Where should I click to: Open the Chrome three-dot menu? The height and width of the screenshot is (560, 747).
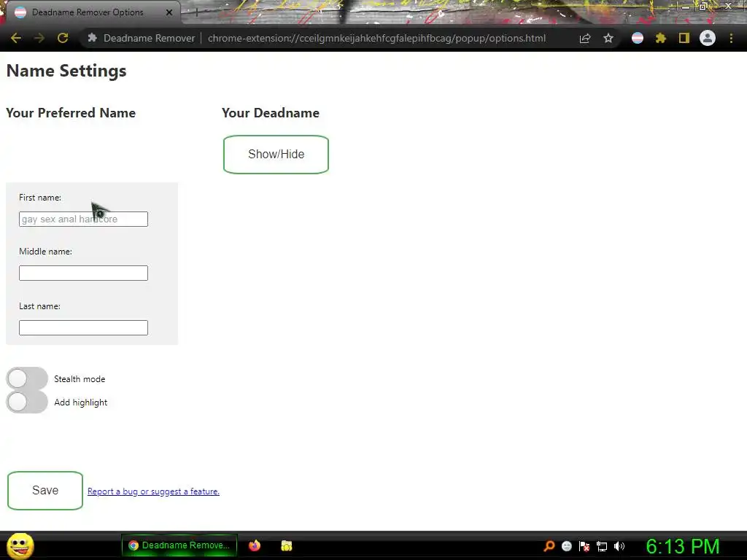click(731, 38)
